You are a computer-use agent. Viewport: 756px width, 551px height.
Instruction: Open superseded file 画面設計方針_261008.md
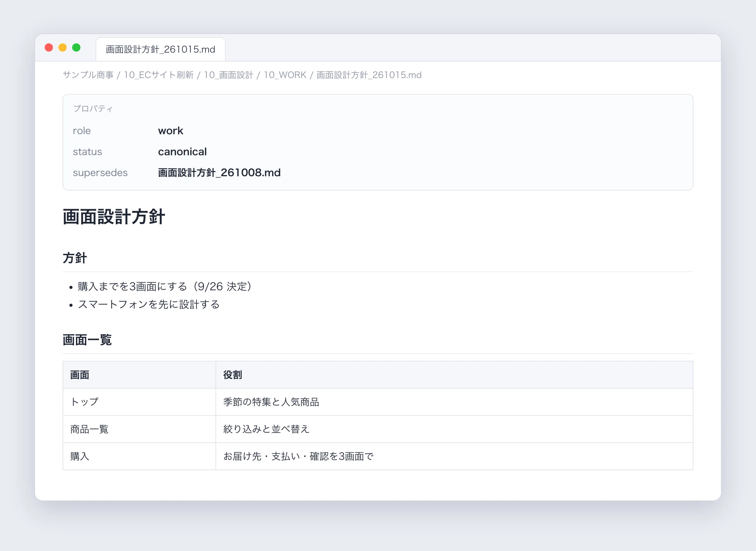coord(219,173)
